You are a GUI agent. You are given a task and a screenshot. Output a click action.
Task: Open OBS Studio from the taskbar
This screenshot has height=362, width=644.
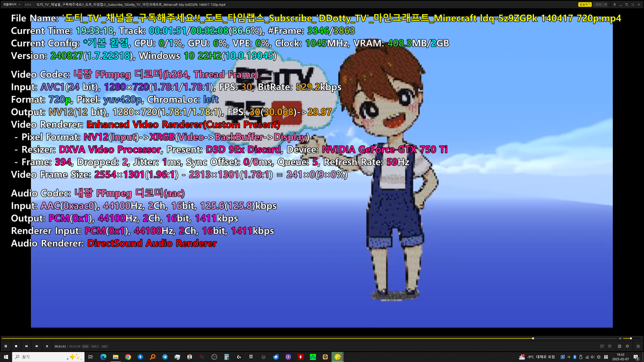point(214,357)
